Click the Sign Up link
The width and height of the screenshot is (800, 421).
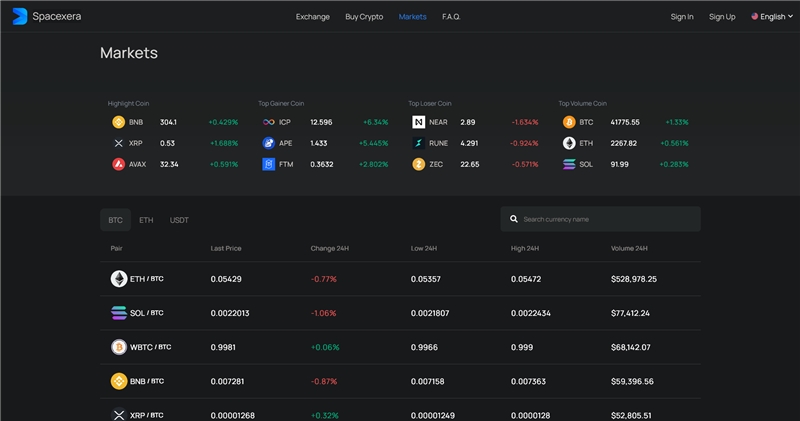722,17
